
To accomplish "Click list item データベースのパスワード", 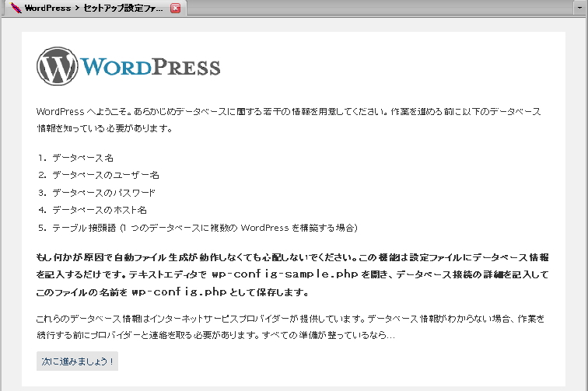I will click(103, 193).
